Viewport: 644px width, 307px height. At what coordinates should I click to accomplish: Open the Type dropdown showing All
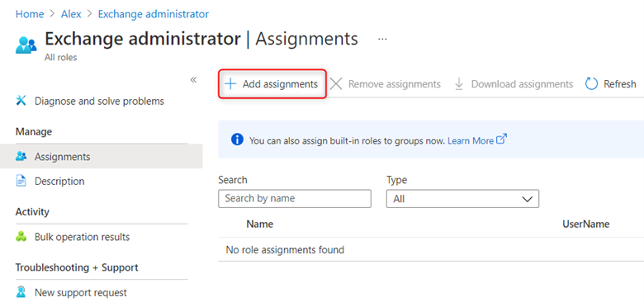tap(462, 199)
